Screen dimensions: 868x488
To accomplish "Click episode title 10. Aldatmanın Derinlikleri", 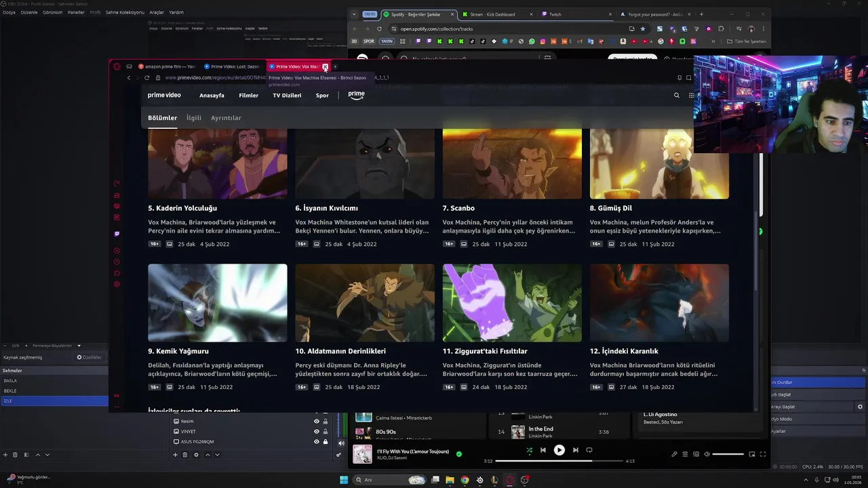I will point(340,351).
